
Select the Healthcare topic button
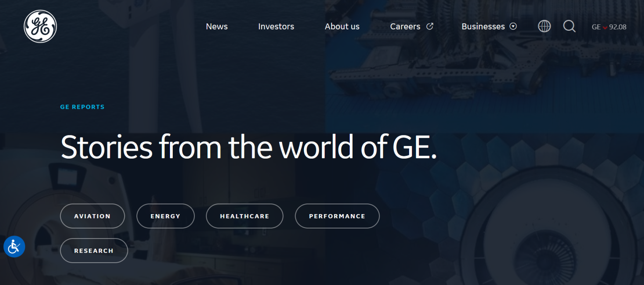click(x=245, y=216)
